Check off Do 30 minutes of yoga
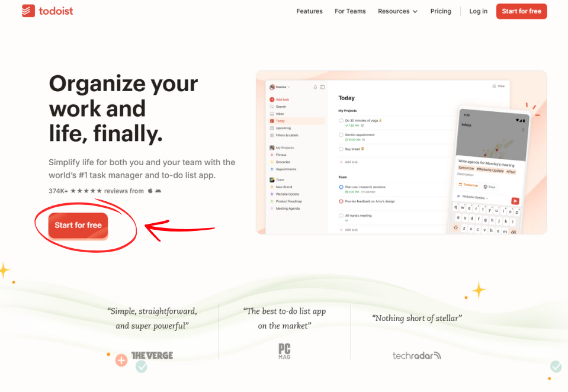 click(x=341, y=121)
